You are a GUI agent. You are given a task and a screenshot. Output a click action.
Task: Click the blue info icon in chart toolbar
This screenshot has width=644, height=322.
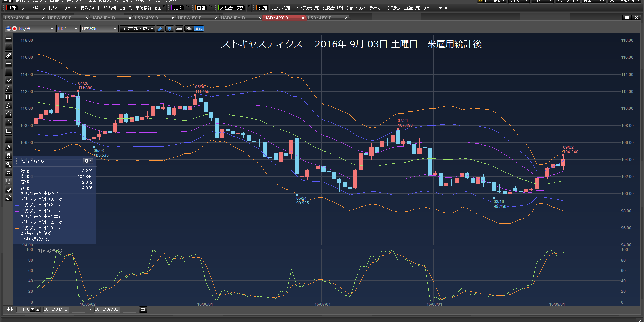pyautogui.click(x=169, y=29)
